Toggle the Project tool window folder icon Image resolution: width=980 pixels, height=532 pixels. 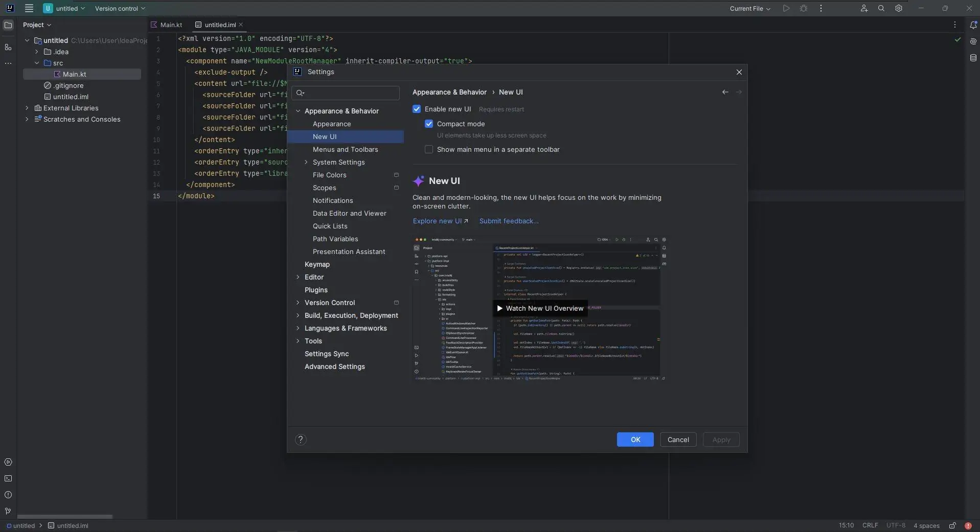coord(8,25)
